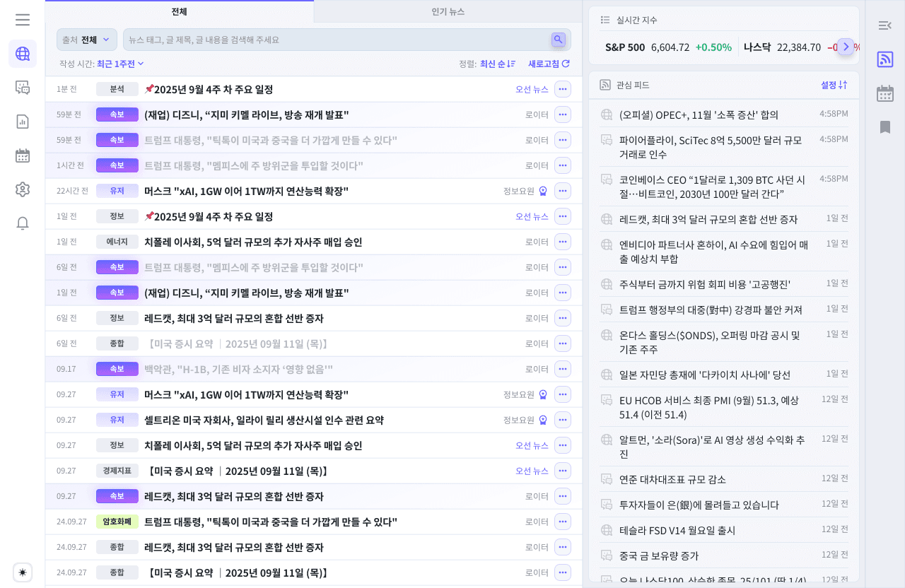Switch to the 전체 tab
This screenshot has height=588, width=905.
point(180,11)
